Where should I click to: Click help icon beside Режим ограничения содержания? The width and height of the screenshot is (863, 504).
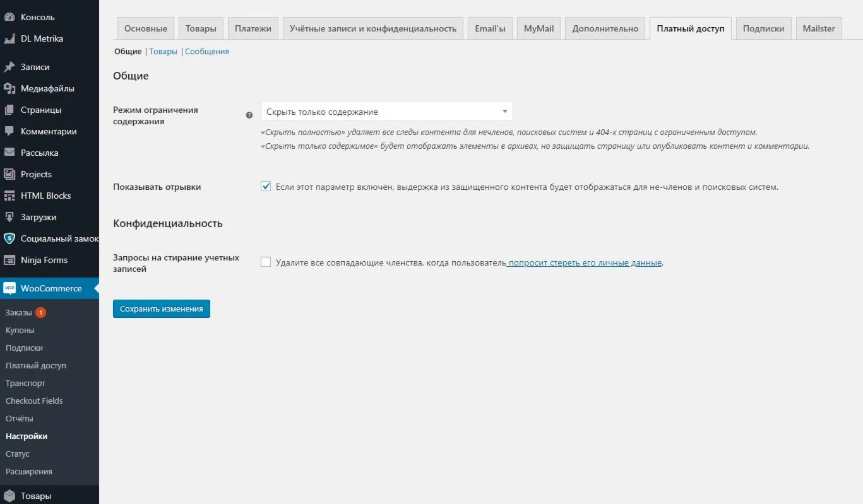pyautogui.click(x=249, y=115)
